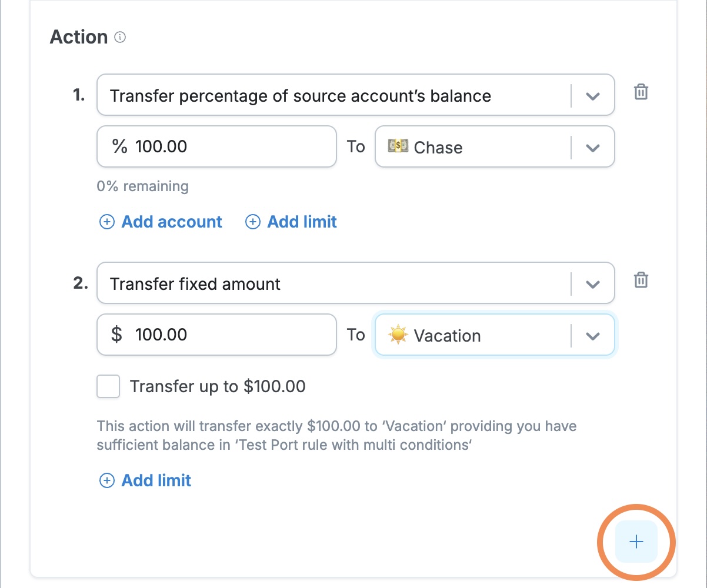Enable the Transfer up to $100.00 checkbox
The height and width of the screenshot is (588, 707).
(108, 387)
